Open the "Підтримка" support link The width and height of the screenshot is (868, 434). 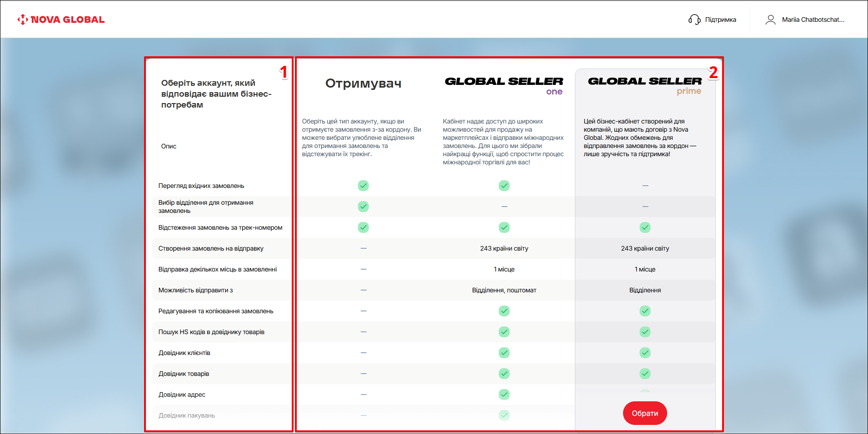720,20
